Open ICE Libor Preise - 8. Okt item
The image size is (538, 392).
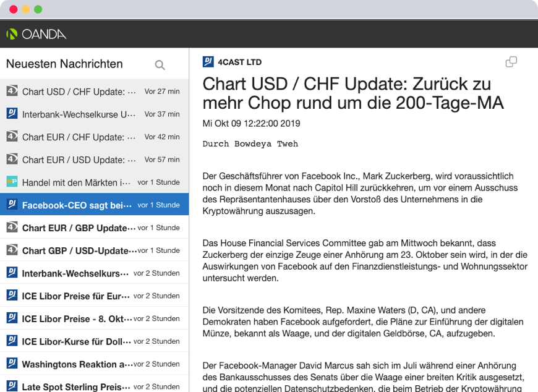[x=75, y=318]
